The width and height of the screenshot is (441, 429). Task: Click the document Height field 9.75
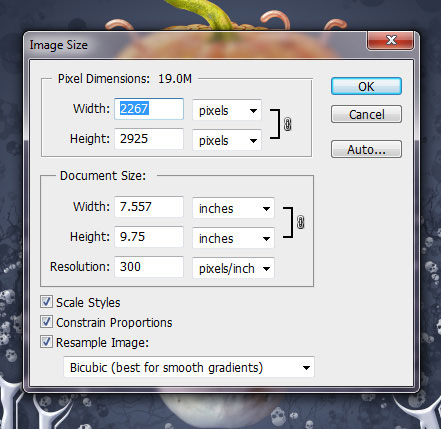(x=149, y=237)
